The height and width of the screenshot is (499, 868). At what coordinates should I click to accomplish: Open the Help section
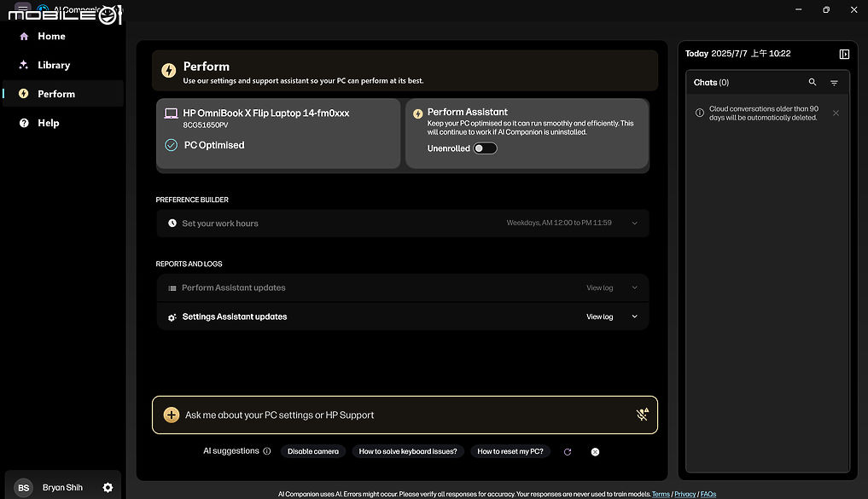62,123
